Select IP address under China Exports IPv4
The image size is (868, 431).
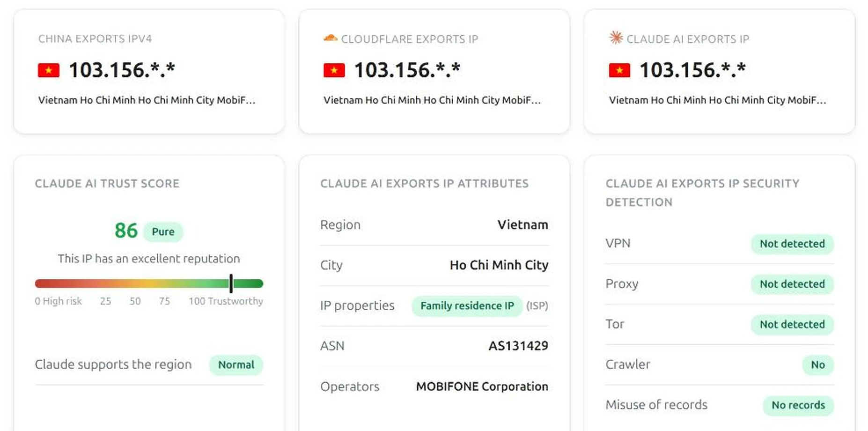[x=122, y=70]
